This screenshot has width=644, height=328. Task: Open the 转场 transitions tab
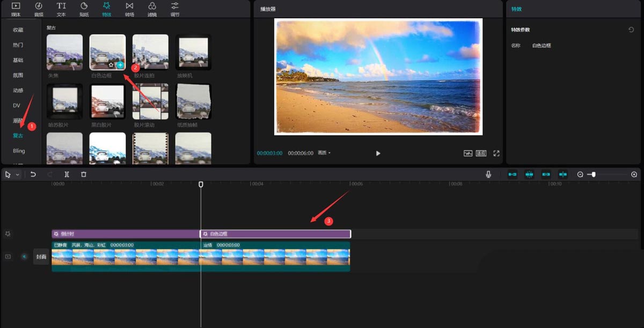pos(129,9)
